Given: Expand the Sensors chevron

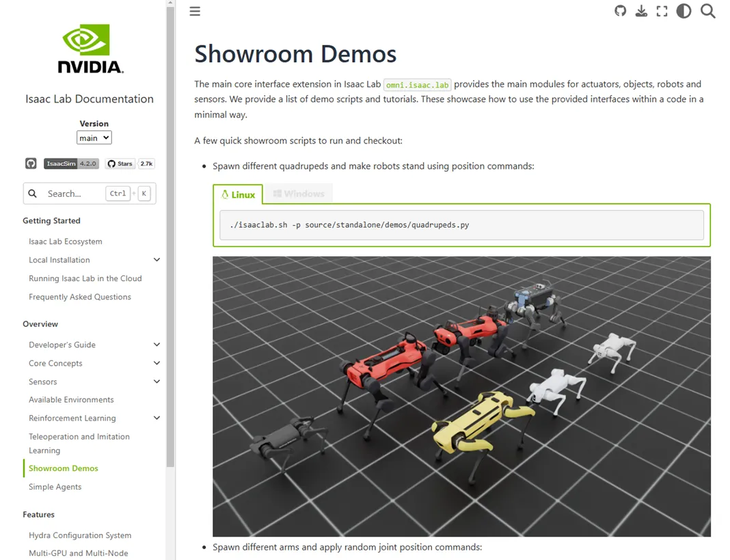Looking at the screenshot, I should [x=157, y=382].
